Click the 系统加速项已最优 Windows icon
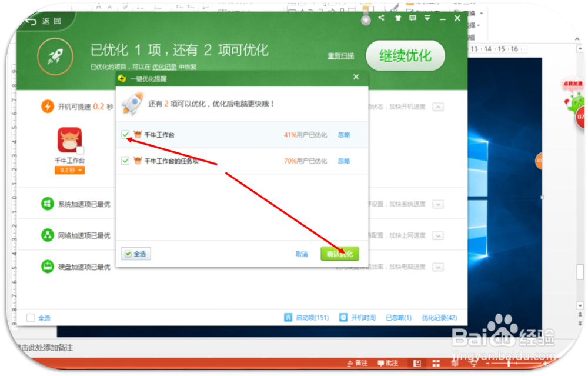Image resolution: width=588 pixels, height=376 pixels. point(47,204)
